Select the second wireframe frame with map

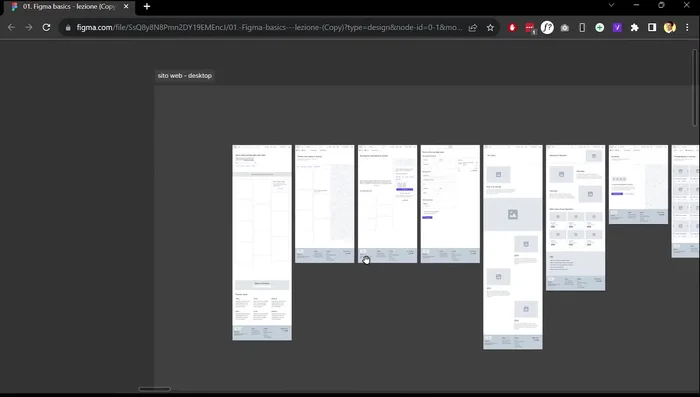pyautogui.click(x=325, y=204)
